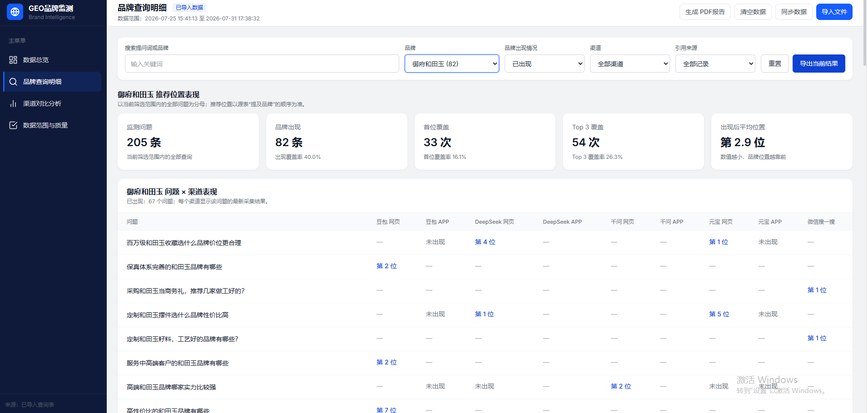Click the 生成 PDF报告 button

pyautogui.click(x=705, y=12)
